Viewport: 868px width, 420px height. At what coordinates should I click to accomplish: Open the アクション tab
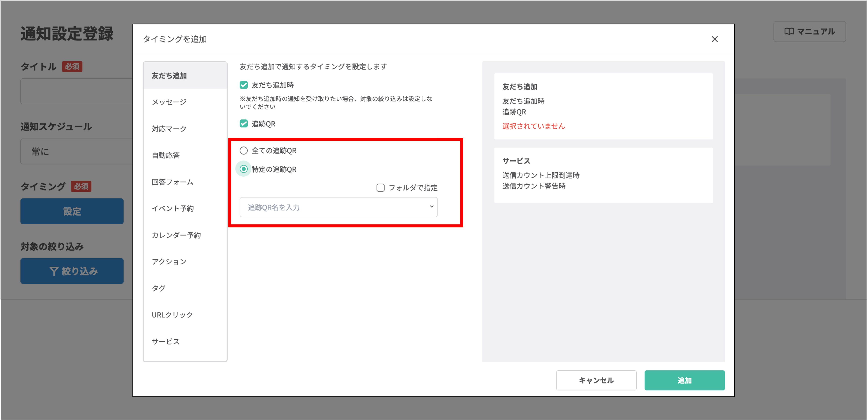(x=185, y=262)
